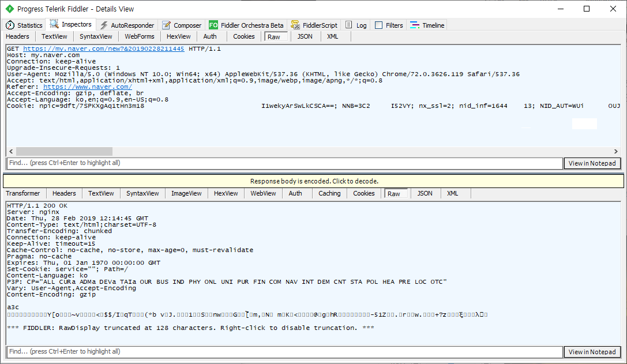Open the Timeline tab
This screenshot has height=364, width=627.
tap(427, 25)
